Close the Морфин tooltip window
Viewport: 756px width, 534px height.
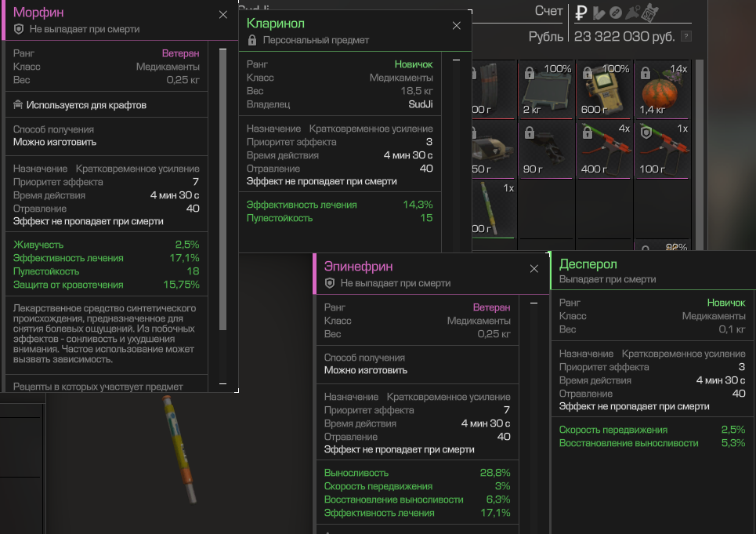223,14
